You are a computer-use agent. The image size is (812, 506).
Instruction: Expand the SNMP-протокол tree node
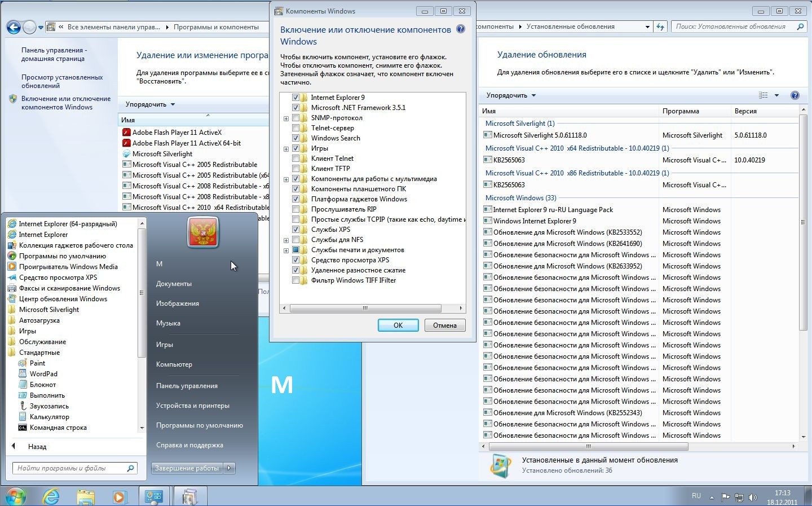coord(286,118)
